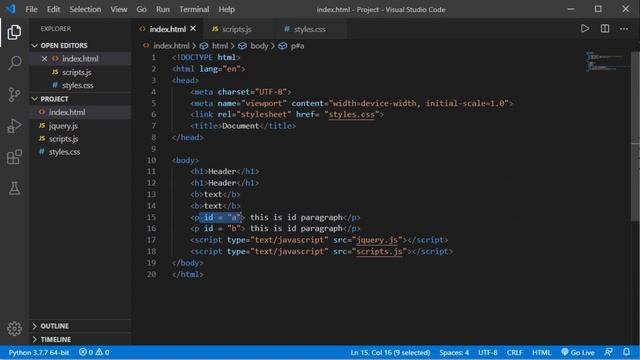Open the Testing flask view
640x360 pixels.
tap(14, 188)
